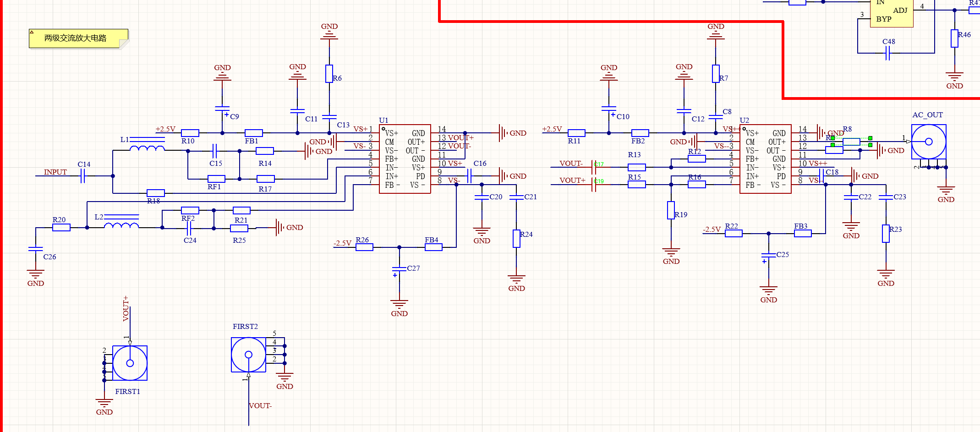The height and width of the screenshot is (432, 980).
Task: Select capacitor C15 symbol
Action: tap(214, 150)
